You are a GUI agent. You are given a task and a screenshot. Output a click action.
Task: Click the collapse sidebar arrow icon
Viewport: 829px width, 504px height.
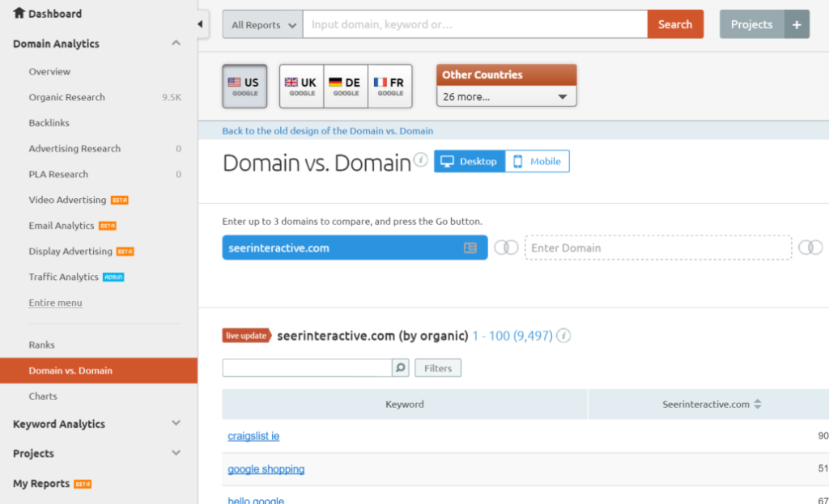200,23
